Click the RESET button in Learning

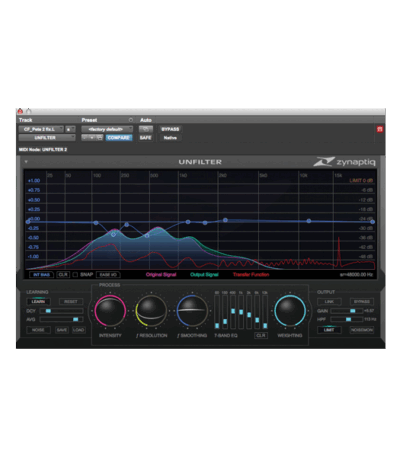71,302
